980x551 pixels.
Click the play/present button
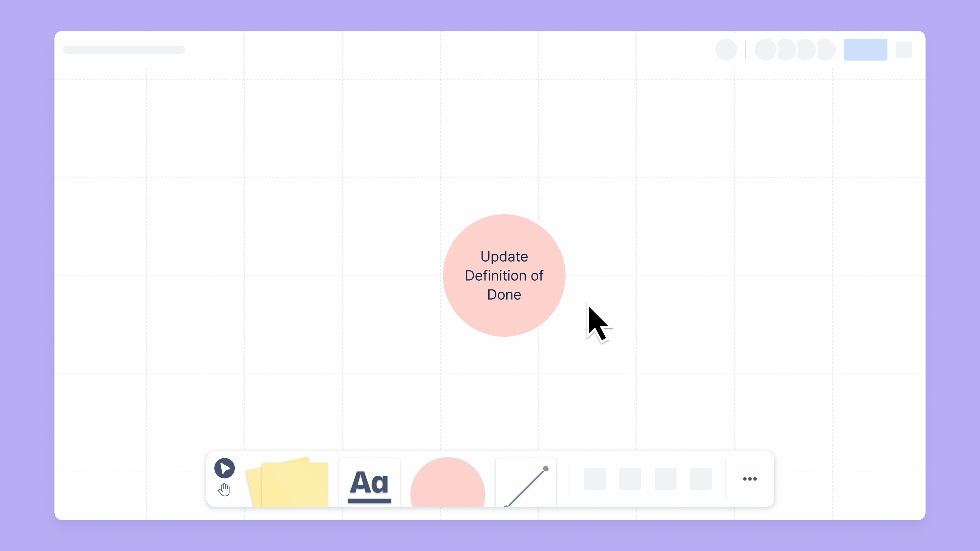pos(224,468)
